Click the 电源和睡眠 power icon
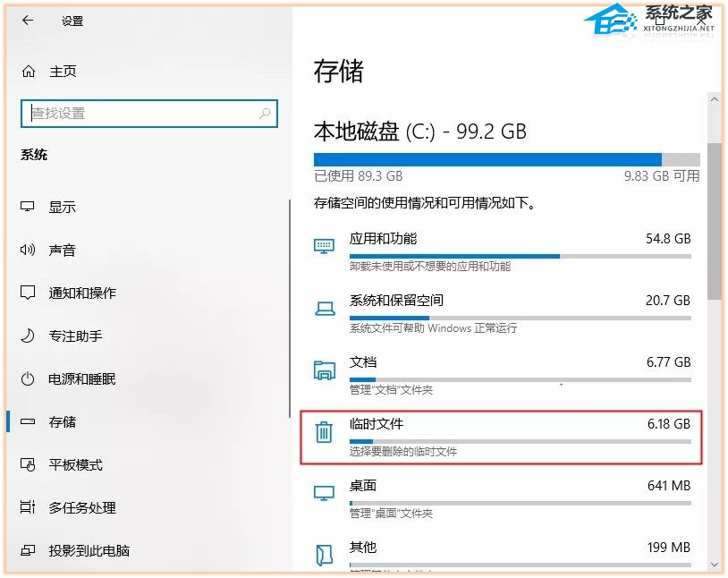The height and width of the screenshot is (578, 728). [x=29, y=378]
